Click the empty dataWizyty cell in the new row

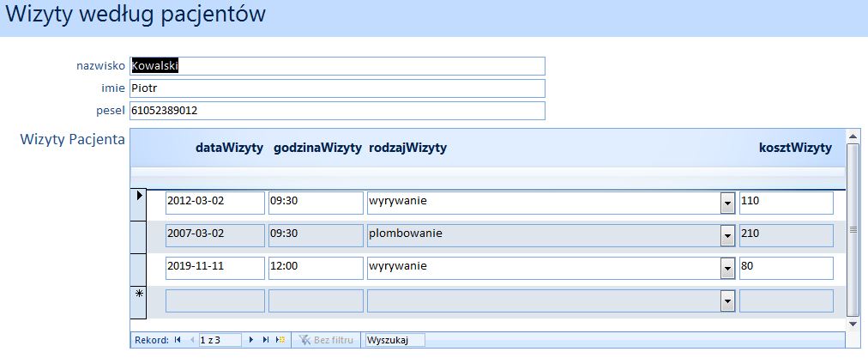click(215, 301)
